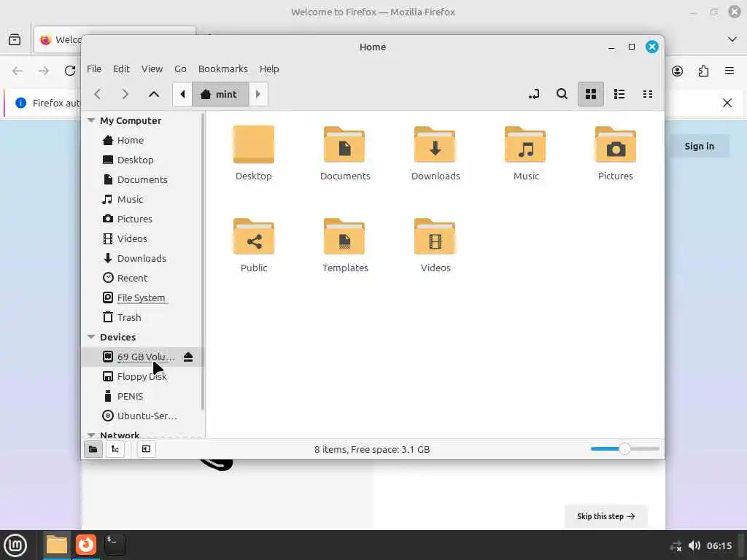Image resolution: width=747 pixels, height=560 pixels.
Task: Switch to icon view
Action: coord(591,94)
